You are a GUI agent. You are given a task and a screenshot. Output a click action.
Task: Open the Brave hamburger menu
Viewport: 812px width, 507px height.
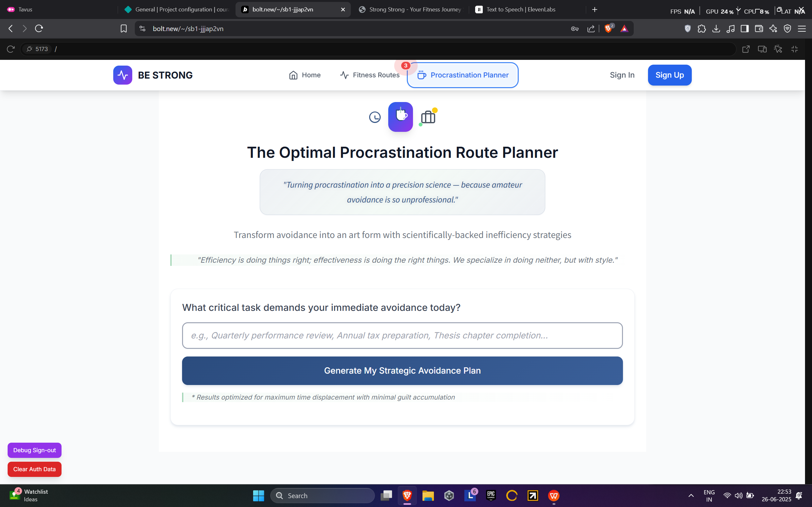(802, 29)
